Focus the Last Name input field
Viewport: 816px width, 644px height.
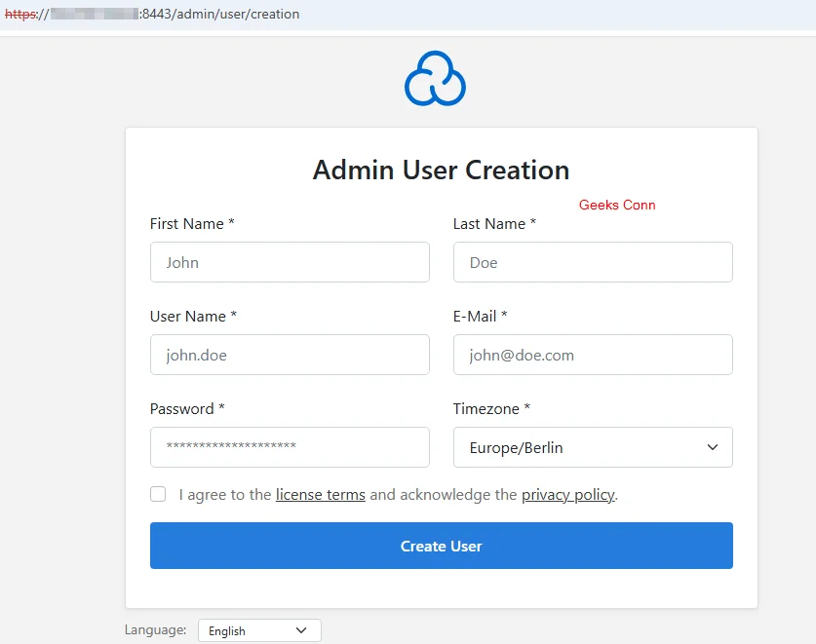point(593,261)
